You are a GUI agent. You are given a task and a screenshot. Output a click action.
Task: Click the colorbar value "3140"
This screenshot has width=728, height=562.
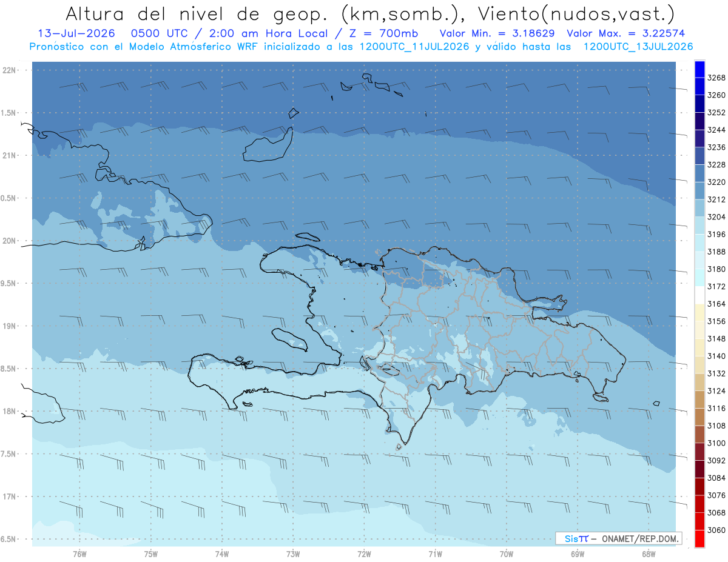(x=716, y=356)
